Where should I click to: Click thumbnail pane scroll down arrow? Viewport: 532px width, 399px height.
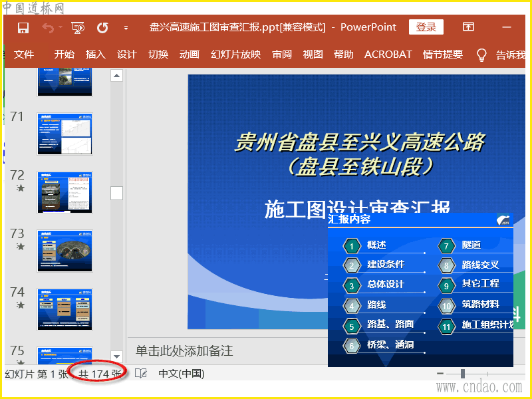pos(116,356)
